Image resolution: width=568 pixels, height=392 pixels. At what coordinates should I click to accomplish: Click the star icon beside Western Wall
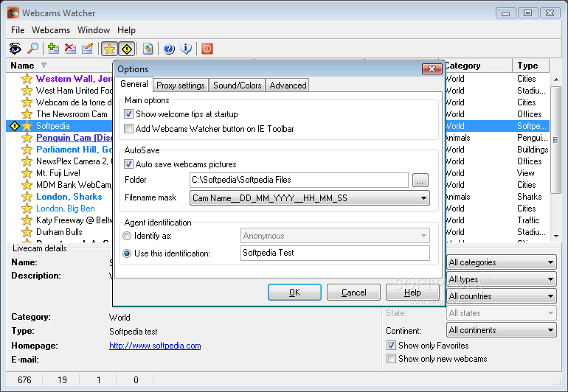pyautogui.click(x=27, y=79)
